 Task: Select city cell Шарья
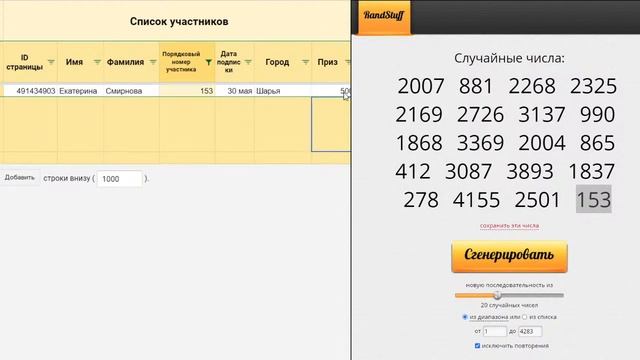282,91
